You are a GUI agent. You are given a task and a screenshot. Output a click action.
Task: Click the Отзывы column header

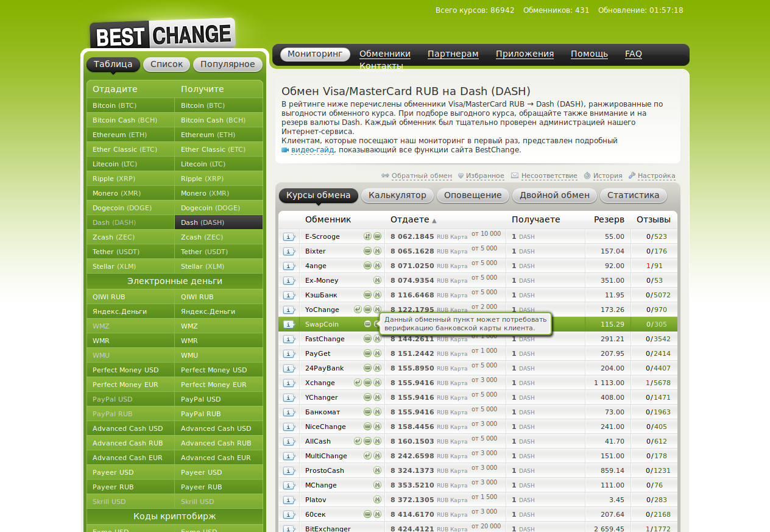click(x=653, y=219)
